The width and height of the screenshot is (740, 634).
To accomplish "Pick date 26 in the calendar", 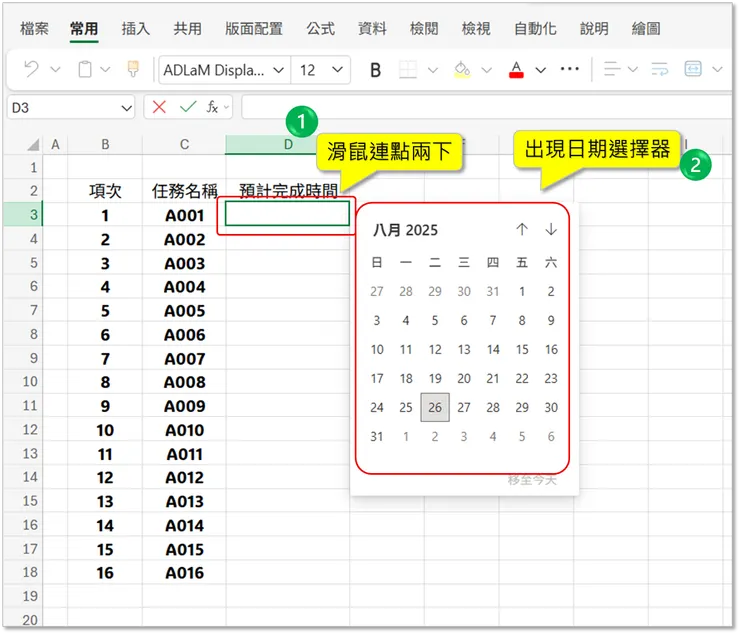I will click(435, 407).
